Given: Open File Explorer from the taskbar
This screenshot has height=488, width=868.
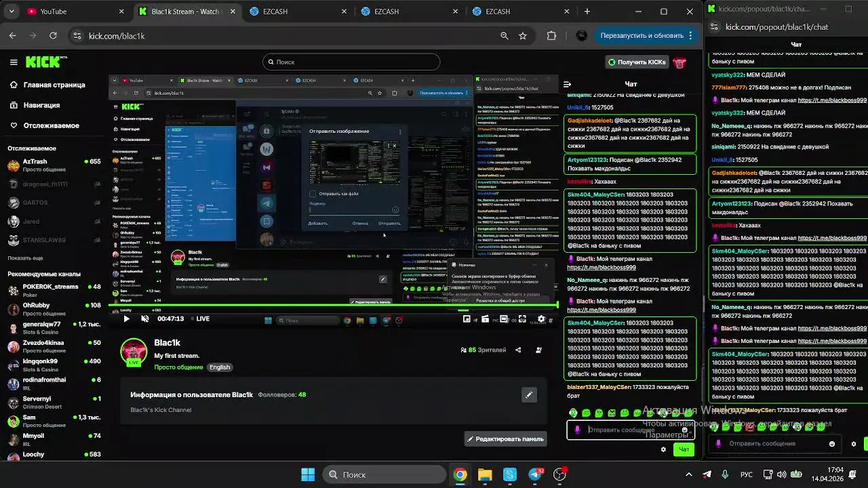Looking at the screenshot, I should 485,474.
